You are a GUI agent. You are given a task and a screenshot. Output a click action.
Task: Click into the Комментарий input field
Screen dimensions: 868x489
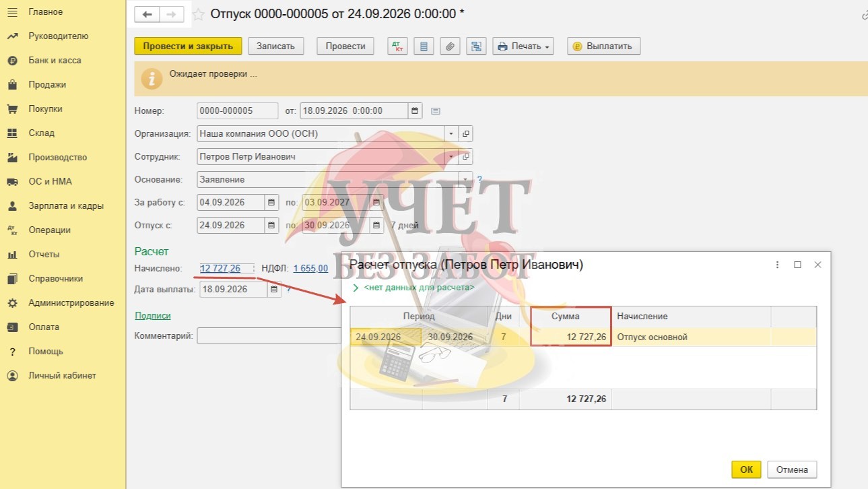click(x=269, y=335)
